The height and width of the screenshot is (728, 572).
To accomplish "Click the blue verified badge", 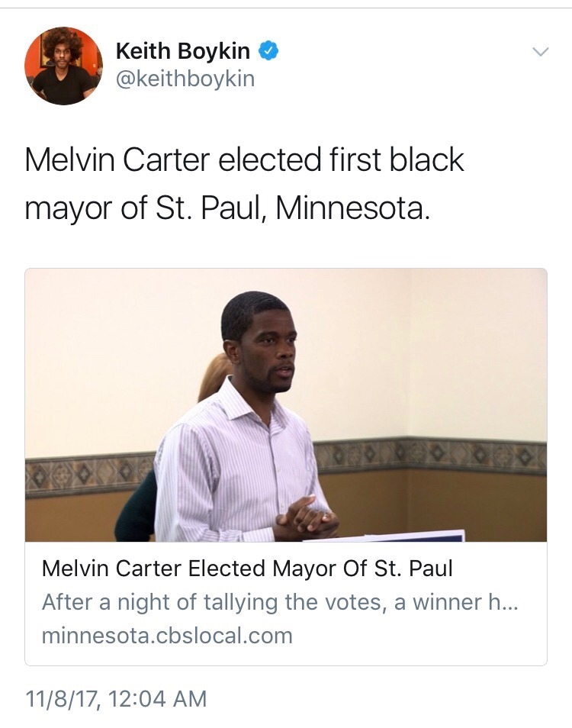I will [x=268, y=51].
